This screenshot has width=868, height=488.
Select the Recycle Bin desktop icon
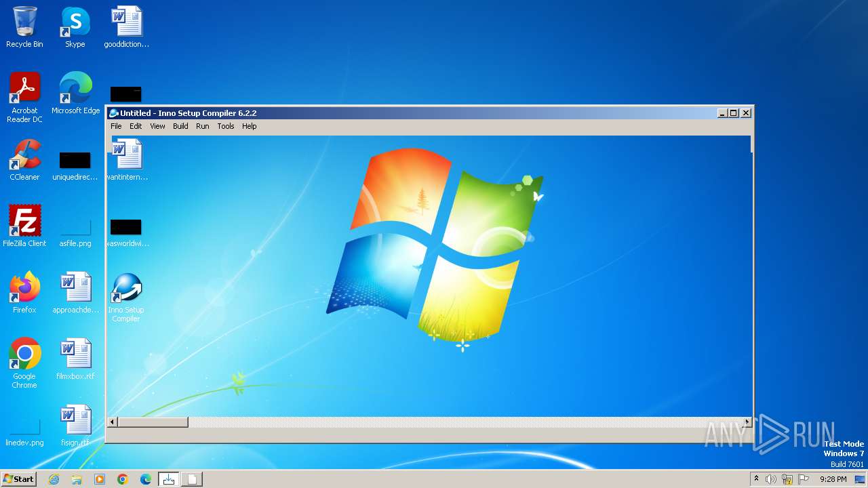24,27
